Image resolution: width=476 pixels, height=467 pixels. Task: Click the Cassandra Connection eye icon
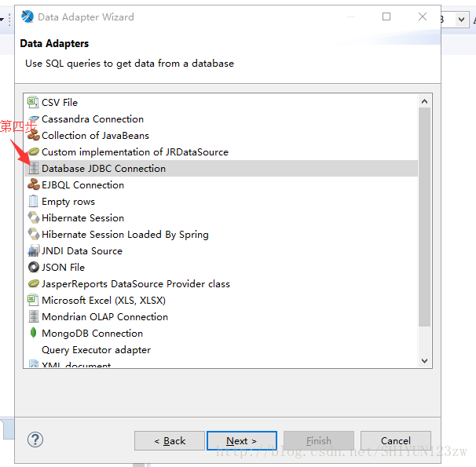pyautogui.click(x=34, y=119)
